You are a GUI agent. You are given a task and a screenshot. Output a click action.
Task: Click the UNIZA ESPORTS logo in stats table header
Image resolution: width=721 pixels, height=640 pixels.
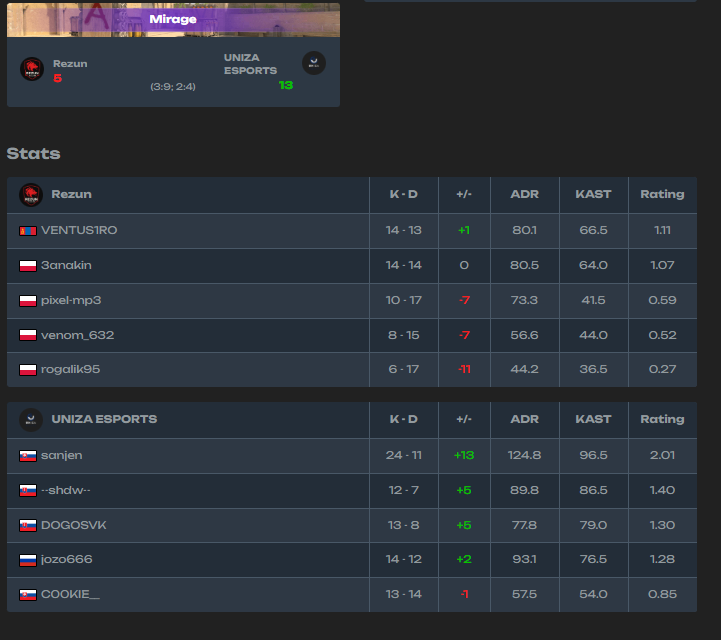[x=31, y=420]
